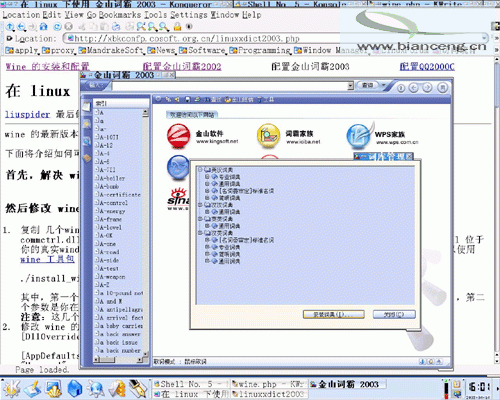500x400 pixels.
Task: Click the globe spider browser panel icon
Action: [x=96, y=389]
